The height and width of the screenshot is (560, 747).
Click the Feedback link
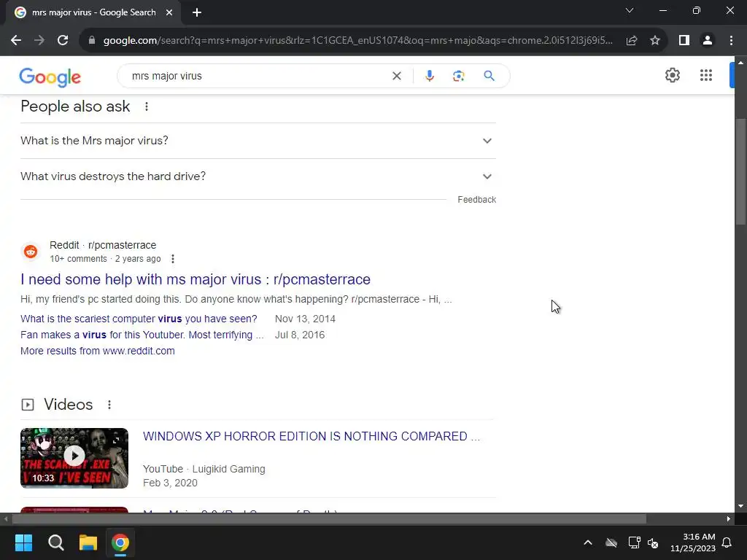point(477,200)
